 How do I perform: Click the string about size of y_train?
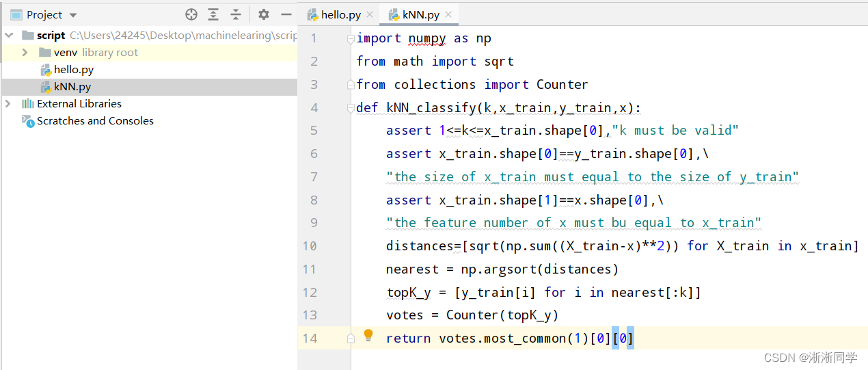click(593, 177)
